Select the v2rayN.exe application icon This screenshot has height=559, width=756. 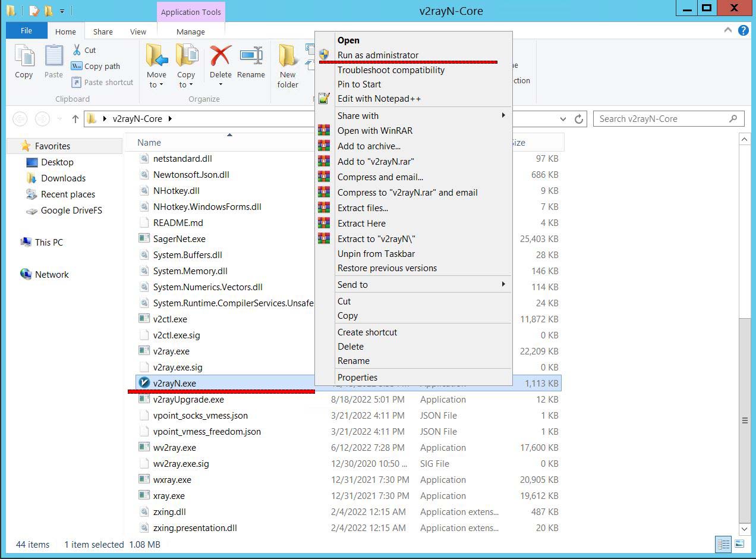point(144,383)
